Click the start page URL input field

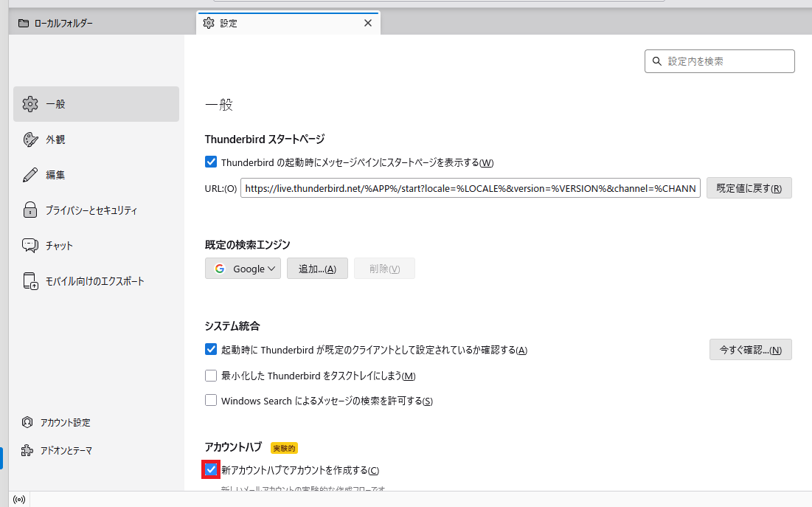click(x=470, y=188)
